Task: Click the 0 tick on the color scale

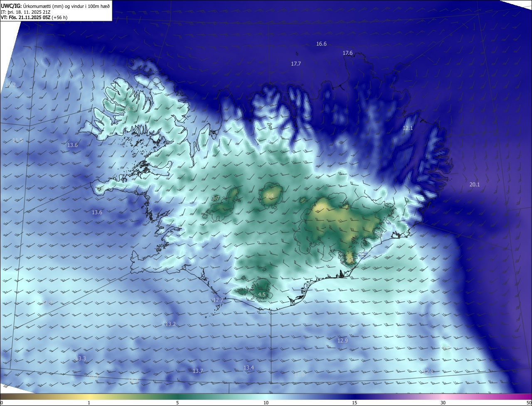Action: point(2,403)
